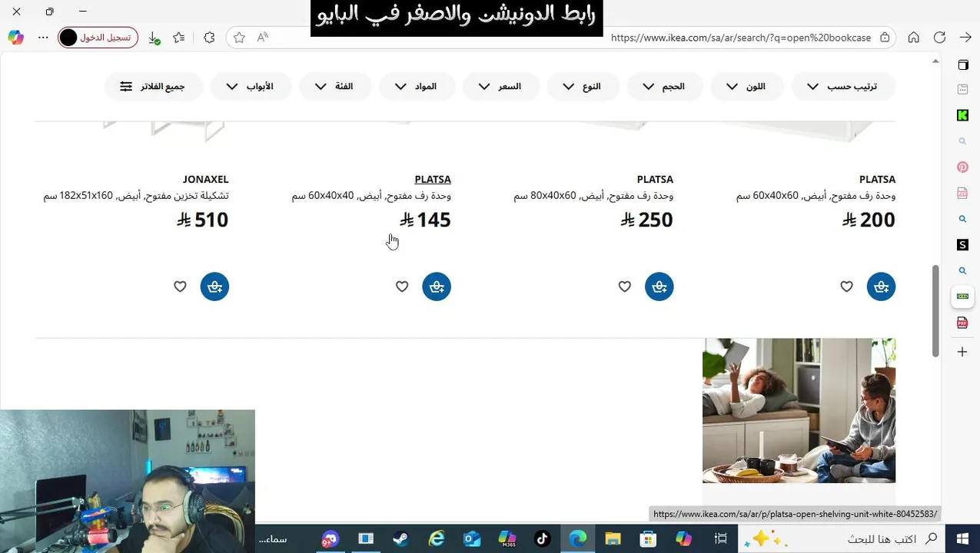Favorite the PLATSA 60x40x40 unit priced 145
The width and height of the screenshot is (980, 553).
tap(402, 286)
